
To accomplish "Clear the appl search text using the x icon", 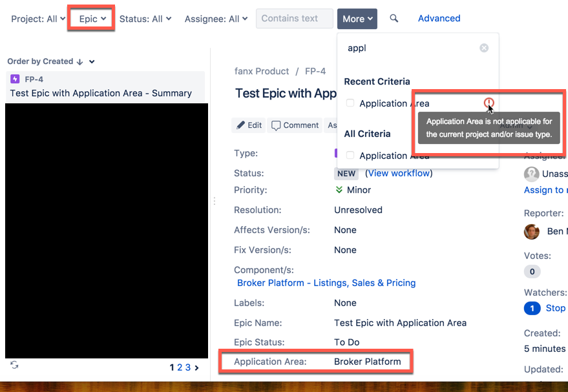I will click(x=484, y=47).
